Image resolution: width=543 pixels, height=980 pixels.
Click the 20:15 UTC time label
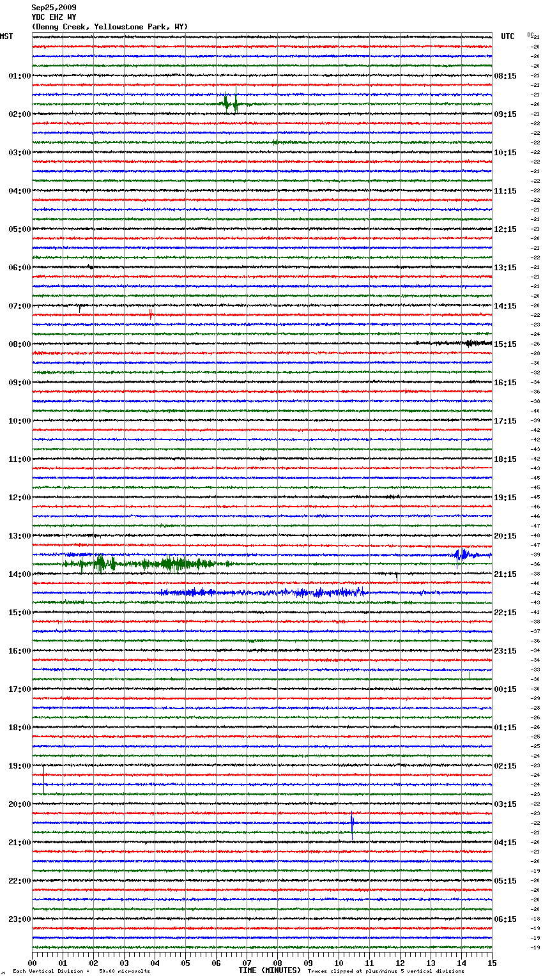505,536
